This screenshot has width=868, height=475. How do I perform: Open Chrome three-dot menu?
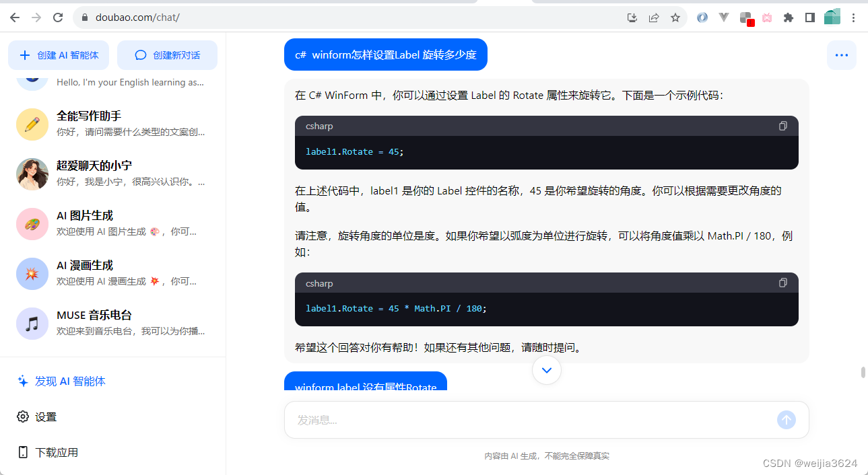[x=854, y=18]
